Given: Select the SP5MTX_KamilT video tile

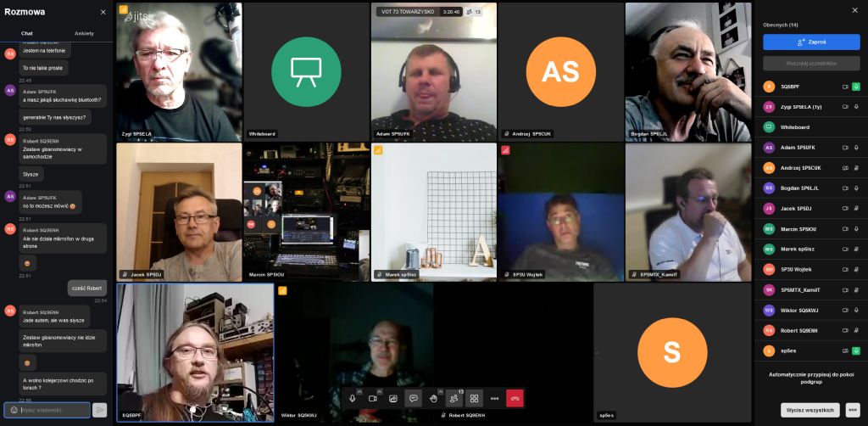Looking at the screenshot, I should pos(688,212).
